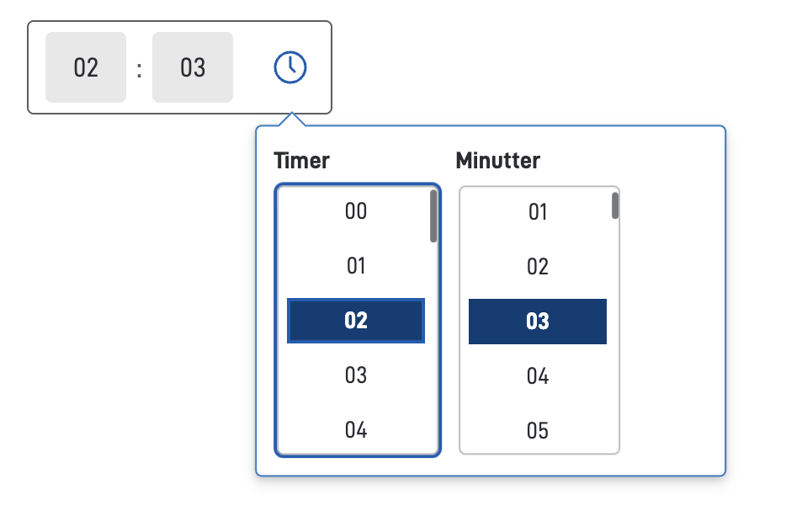Click the Timer scrollbar track below the thumb

433,354
